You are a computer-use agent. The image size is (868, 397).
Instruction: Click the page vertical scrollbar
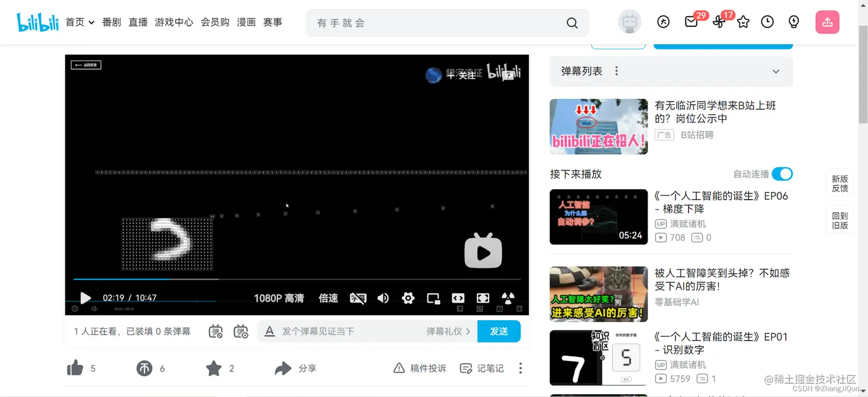click(863, 75)
